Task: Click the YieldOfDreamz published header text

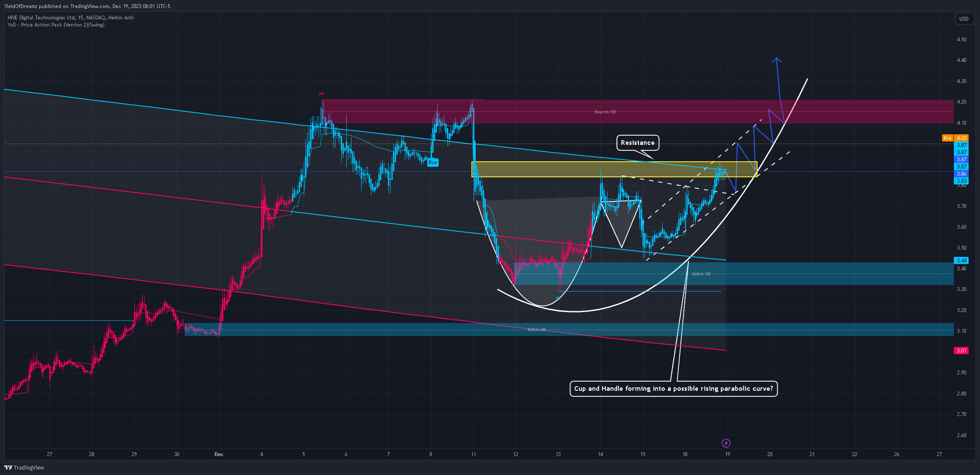Action: (87, 6)
